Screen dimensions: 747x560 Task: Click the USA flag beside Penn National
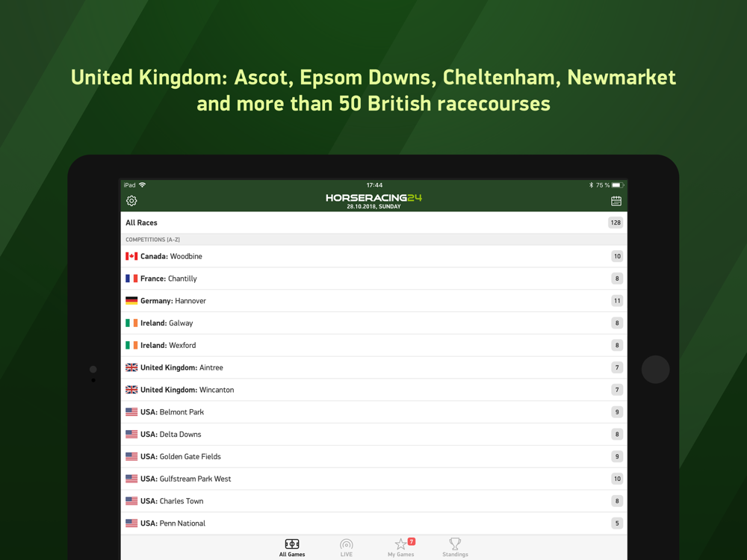click(131, 523)
